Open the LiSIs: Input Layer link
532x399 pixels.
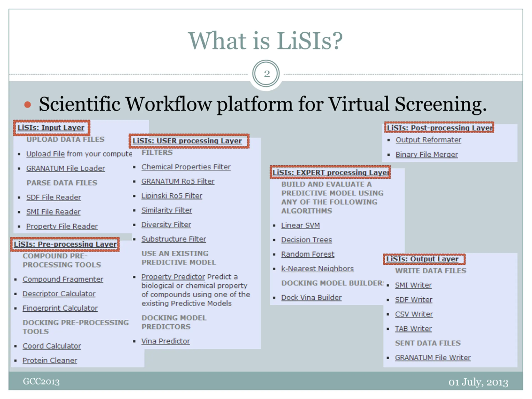(51, 128)
